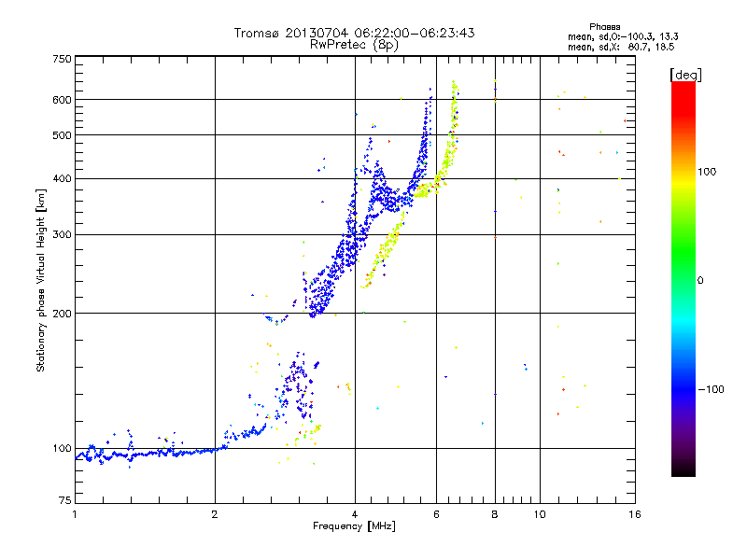The height and width of the screenshot is (560, 747).
Task: Click the x-axis tick label '2'
Action: tap(215, 514)
